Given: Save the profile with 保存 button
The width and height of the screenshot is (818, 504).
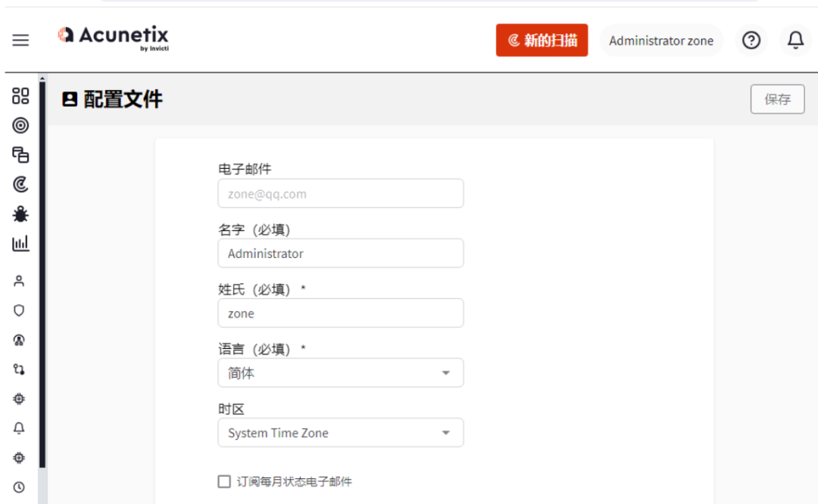Looking at the screenshot, I should coord(777,99).
